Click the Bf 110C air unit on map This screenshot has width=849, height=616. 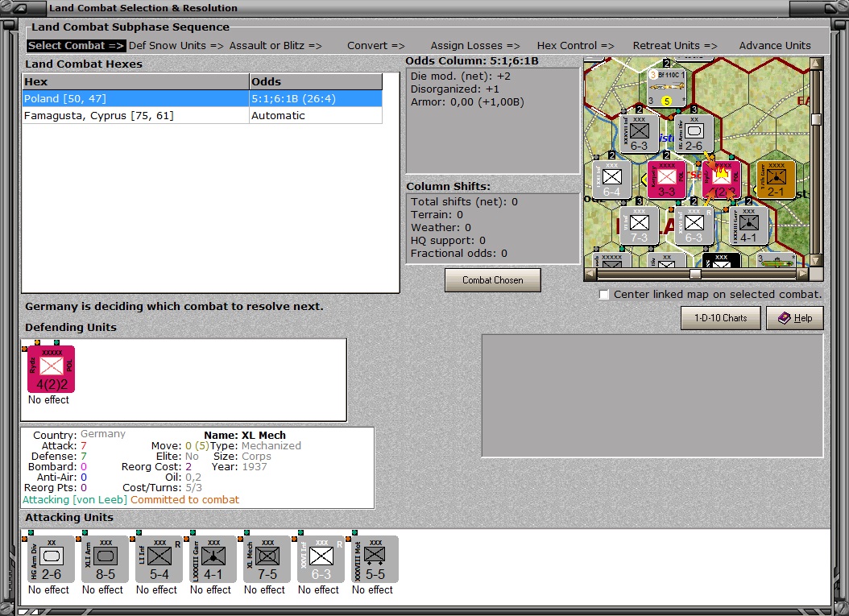666,87
